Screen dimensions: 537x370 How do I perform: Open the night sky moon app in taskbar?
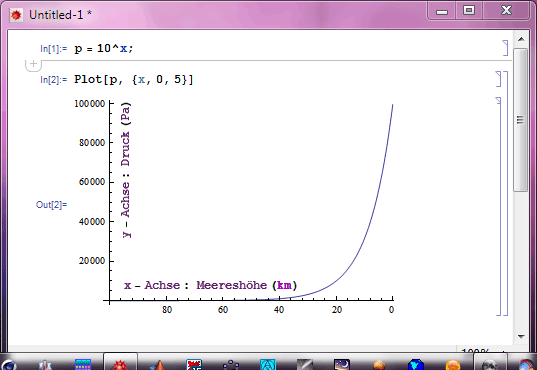[341, 365]
